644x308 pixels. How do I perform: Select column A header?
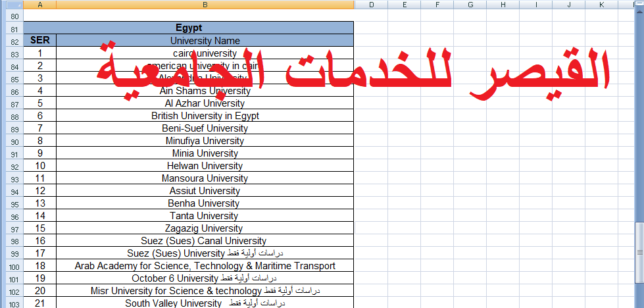[40, 5]
